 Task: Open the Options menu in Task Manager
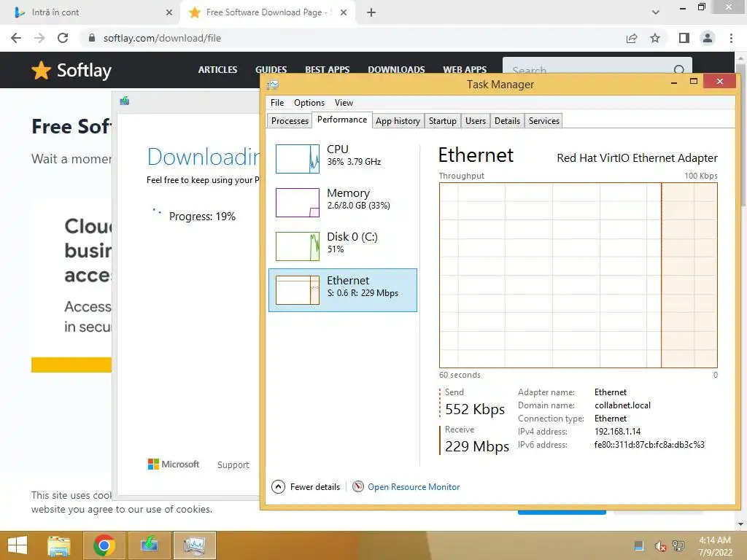click(x=309, y=103)
